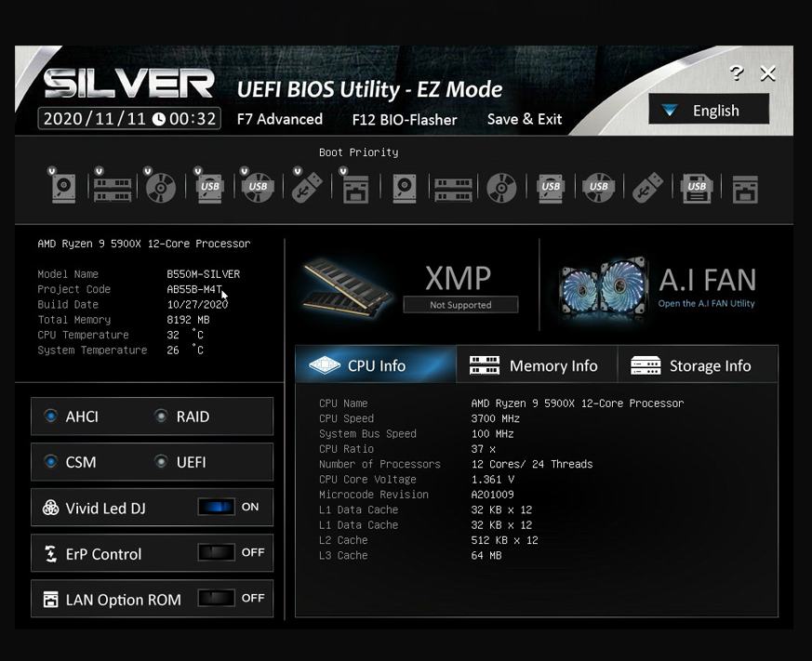Click the Model Name value B550M-SILVER
The height and width of the screenshot is (661, 812).
203,274
